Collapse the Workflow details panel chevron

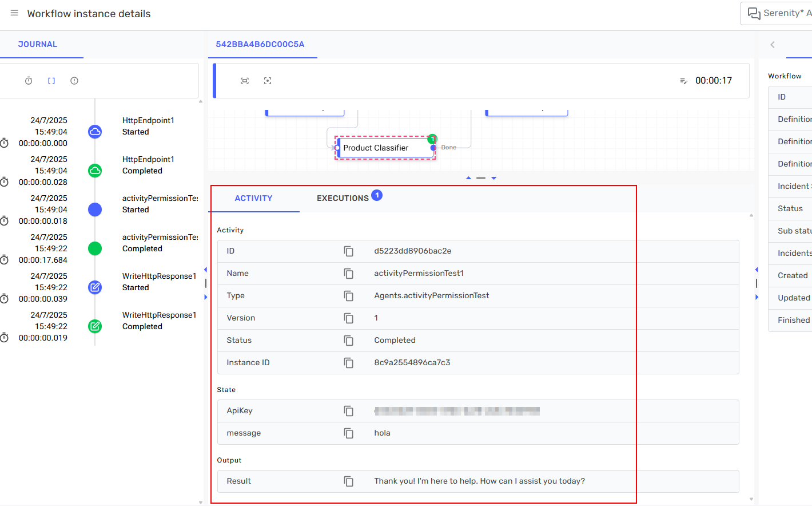tap(773, 44)
